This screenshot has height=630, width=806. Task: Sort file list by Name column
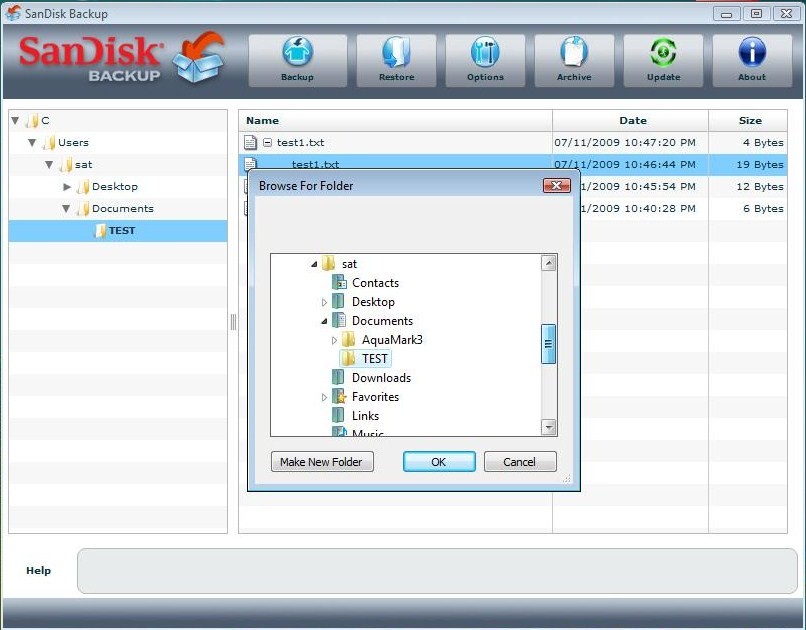(396, 120)
